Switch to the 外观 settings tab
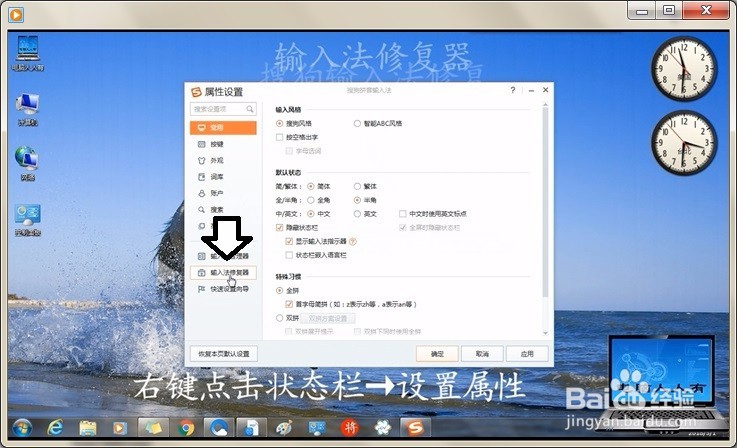This screenshot has width=737, height=448. (223, 160)
